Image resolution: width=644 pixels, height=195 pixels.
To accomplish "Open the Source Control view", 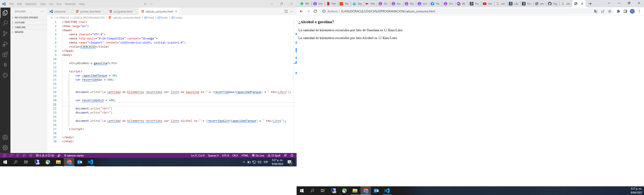I will click(5, 34).
